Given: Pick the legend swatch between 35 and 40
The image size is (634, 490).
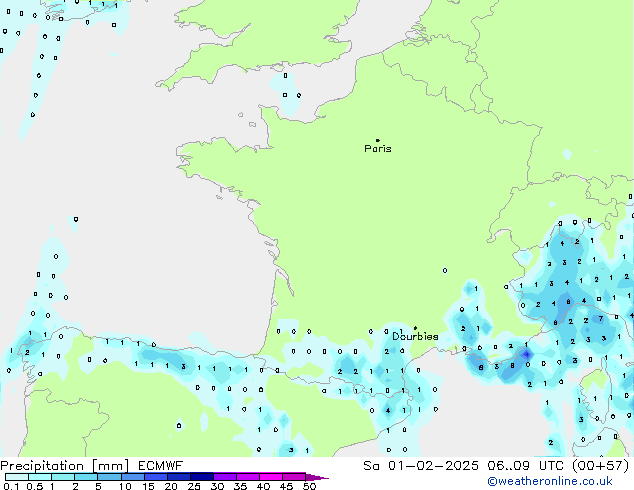Looking at the screenshot, I should (247, 477).
